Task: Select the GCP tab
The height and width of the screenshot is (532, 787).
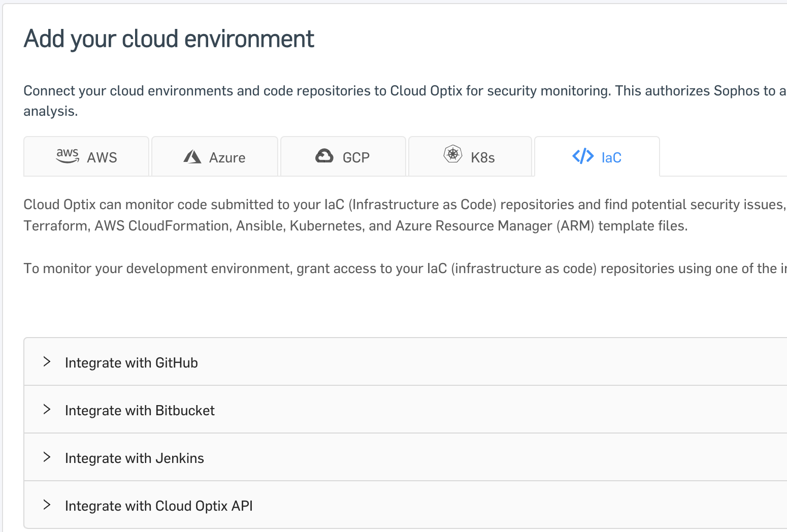Action: tap(343, 156)
